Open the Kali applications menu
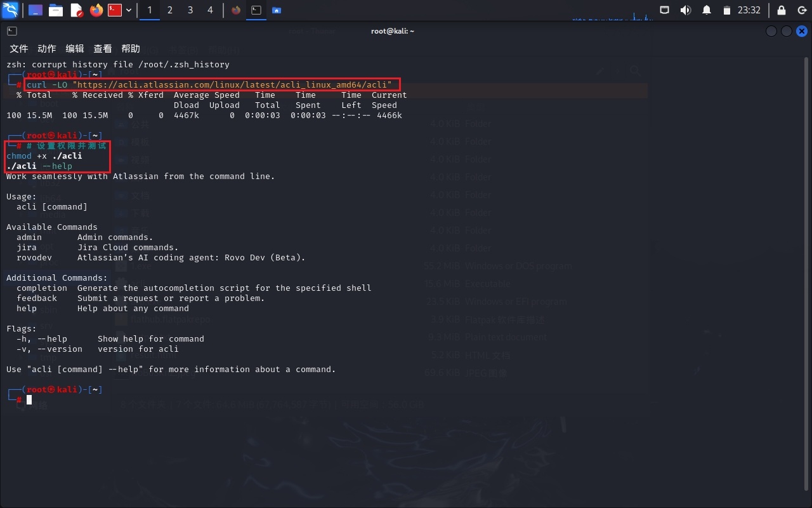The width and height of the screenshot is (812, 508). click(x=10, y=10)
